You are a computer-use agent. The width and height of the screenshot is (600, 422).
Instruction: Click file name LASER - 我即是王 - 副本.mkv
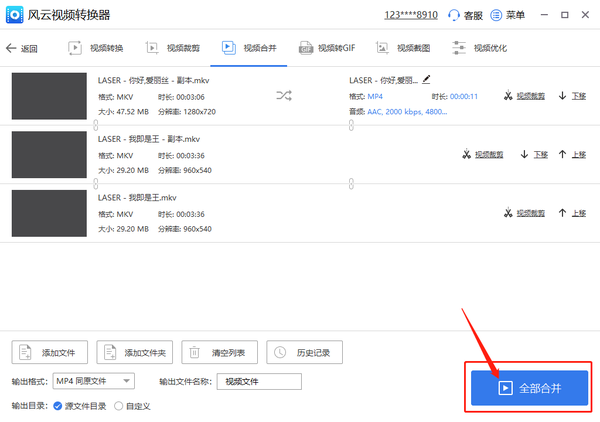tap(149, 139)
